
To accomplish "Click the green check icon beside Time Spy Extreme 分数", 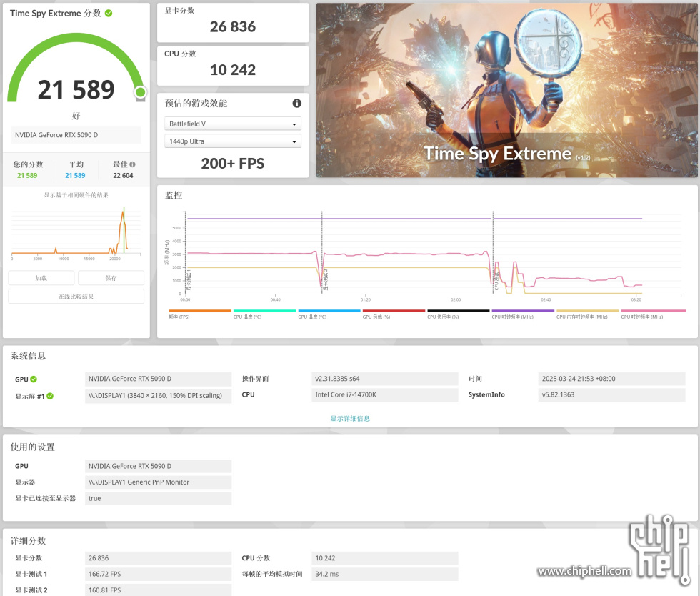I will point(109,14).
